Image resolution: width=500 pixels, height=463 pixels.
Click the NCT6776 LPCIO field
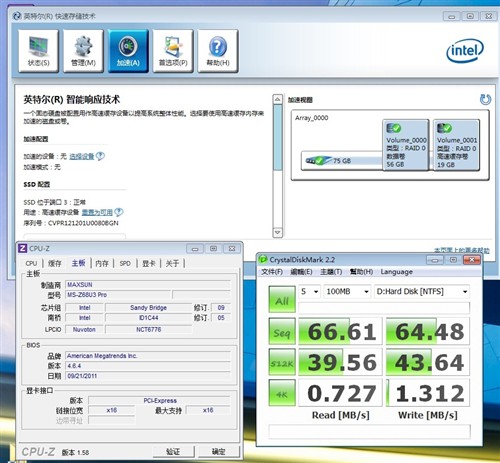click(x=148, y=329)
